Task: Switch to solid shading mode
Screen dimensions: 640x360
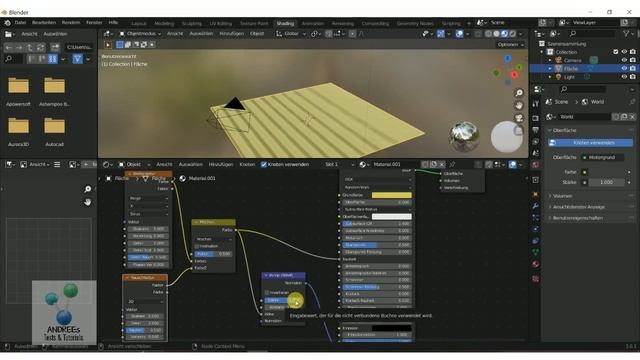Action: (x=496, y=34)
